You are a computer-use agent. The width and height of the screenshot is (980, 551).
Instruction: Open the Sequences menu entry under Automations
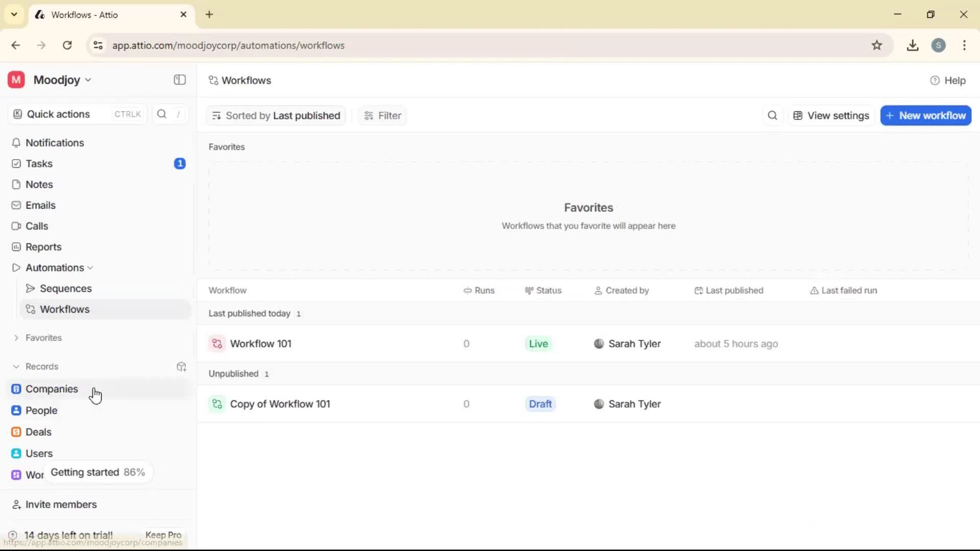pyautogui.click(x=65, y=288)
